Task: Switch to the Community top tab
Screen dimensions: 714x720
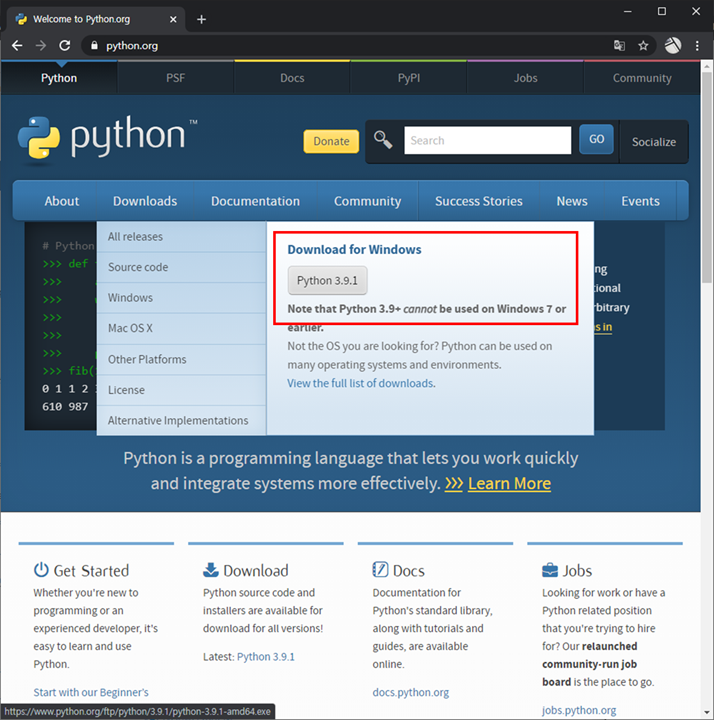Action: (642, 78)
